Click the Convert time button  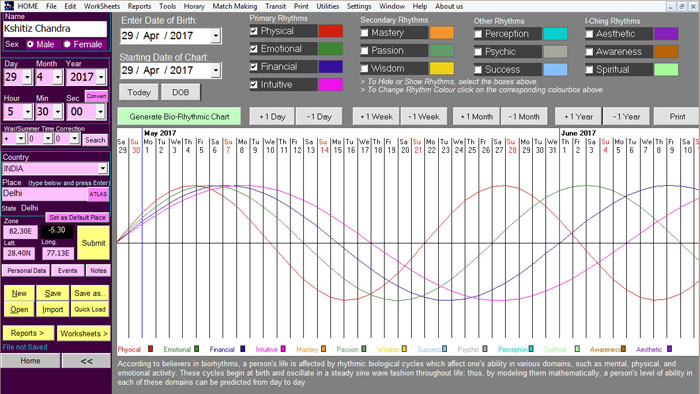96,96
